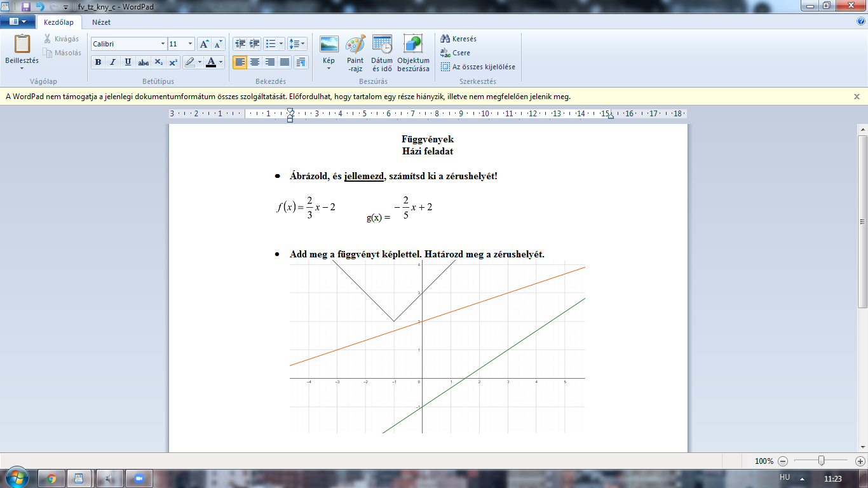Click the Beillesztés clipboard icon

pyautogui.click(x=22, y=44)
